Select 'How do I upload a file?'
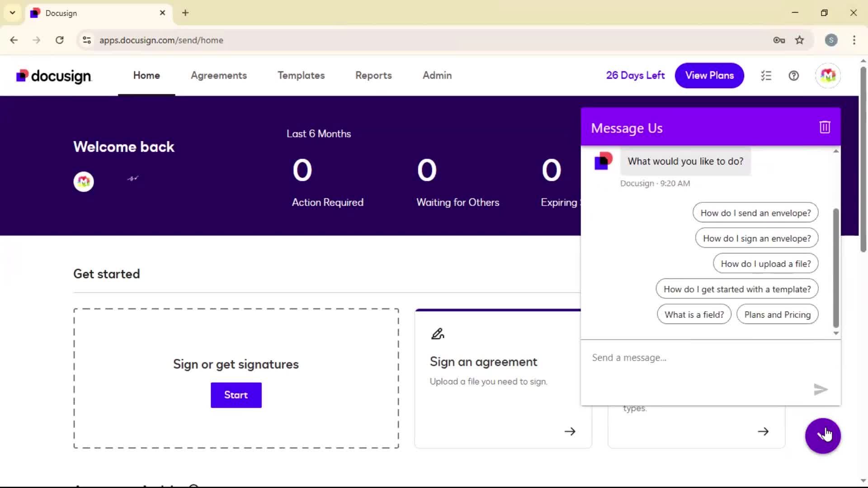Viewport: 868px width, 488px height. 765,263
